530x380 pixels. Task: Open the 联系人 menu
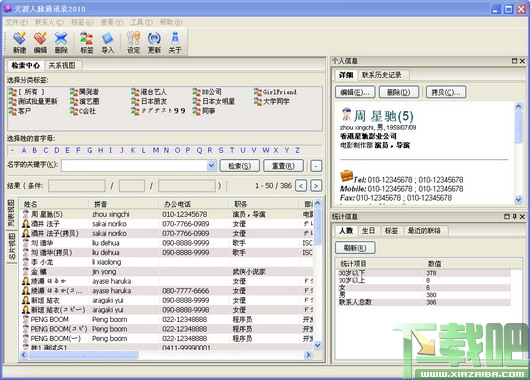(x=49, y=22)
